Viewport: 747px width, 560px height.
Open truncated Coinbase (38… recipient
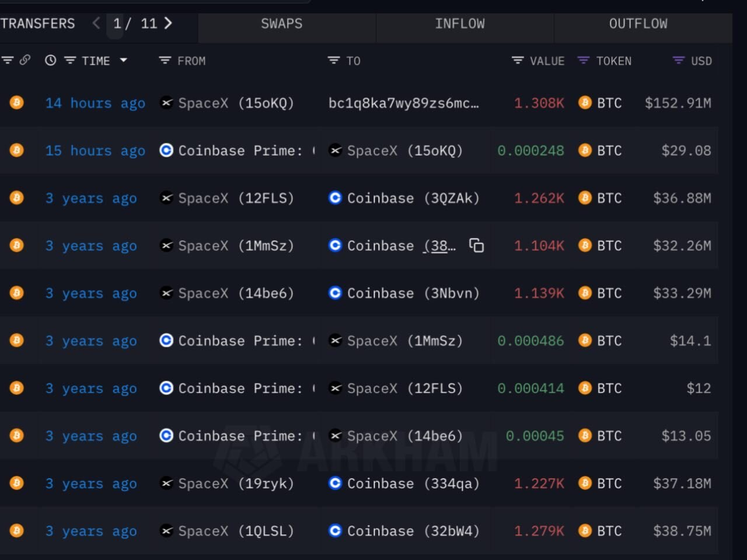[x=402, y=246]
